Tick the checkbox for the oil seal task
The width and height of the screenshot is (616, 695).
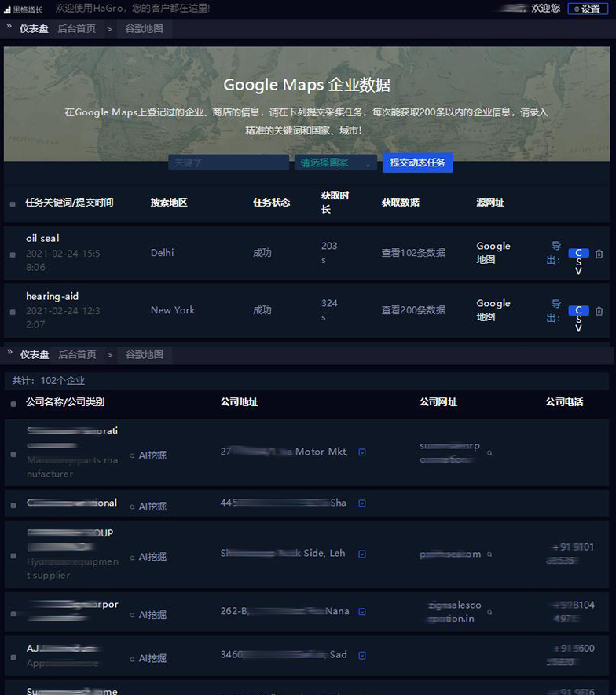click(13, 254)
